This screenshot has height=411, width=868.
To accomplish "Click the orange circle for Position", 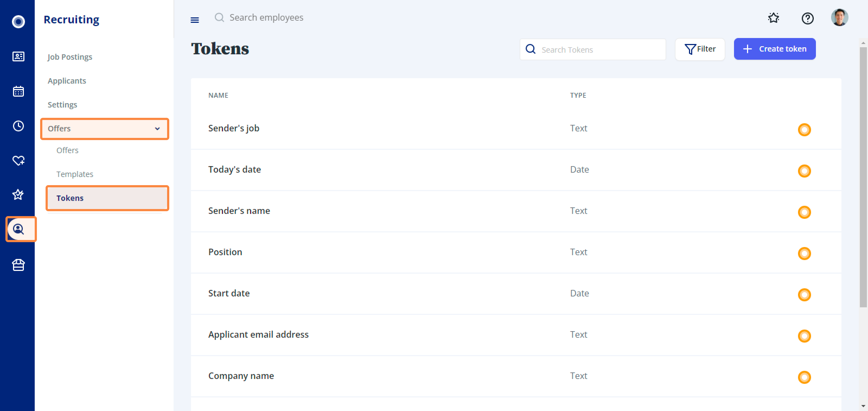I will (804, 253).
